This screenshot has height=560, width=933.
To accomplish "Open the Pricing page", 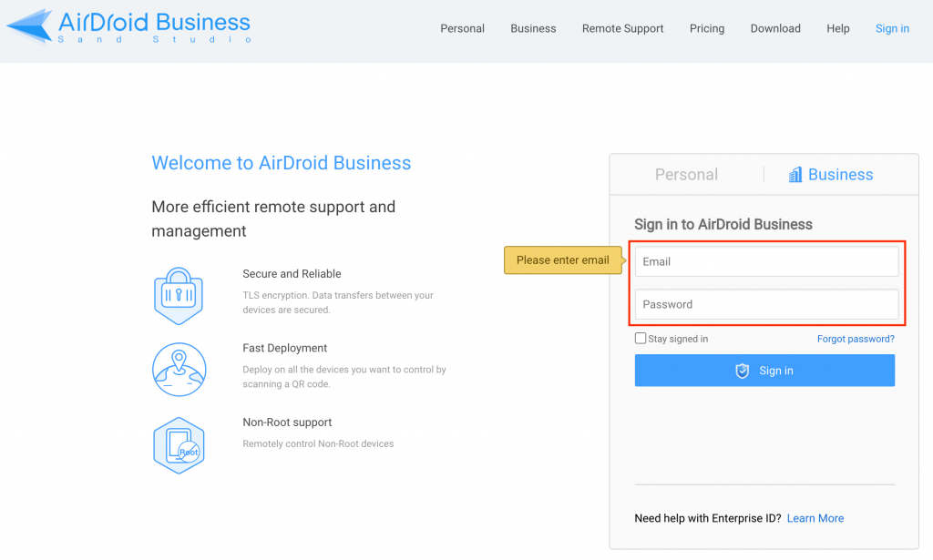I will [x=707, y=28].
